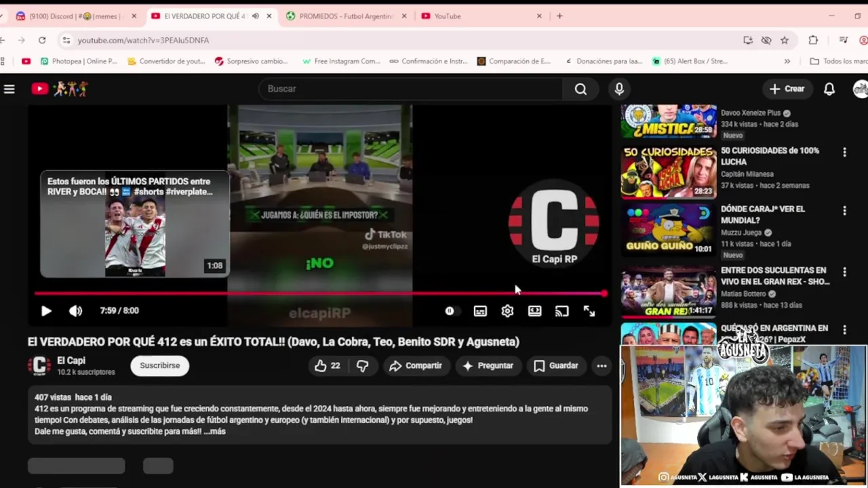Switch to PROMIEDOS Futbol Argentino tab
The width and height of the screenshot is (868, 488).
click(346, 16)
